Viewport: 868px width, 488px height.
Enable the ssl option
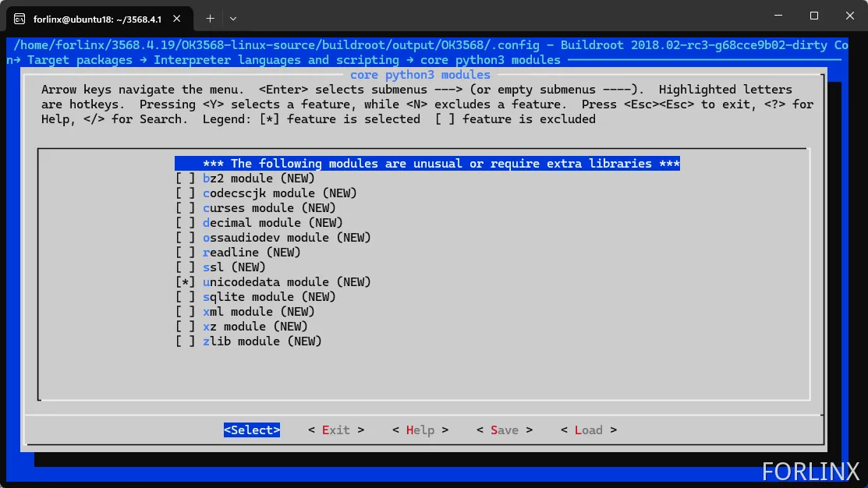click(x=185, y=267)
